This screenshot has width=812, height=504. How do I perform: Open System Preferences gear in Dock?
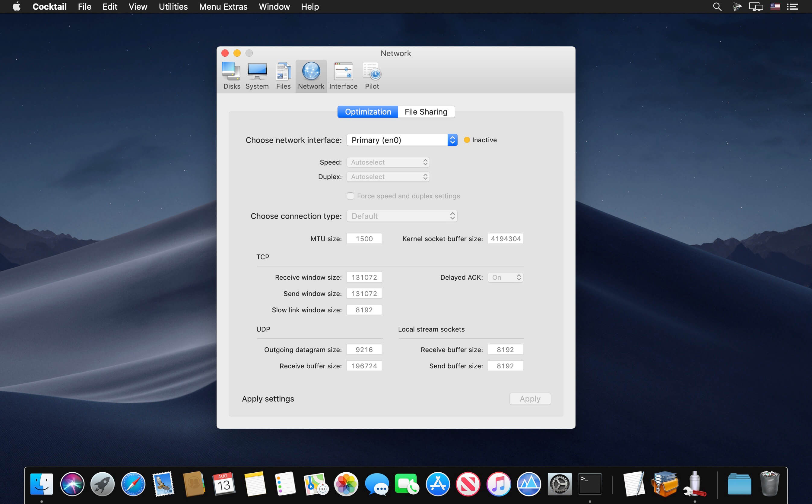click(559, 484)
